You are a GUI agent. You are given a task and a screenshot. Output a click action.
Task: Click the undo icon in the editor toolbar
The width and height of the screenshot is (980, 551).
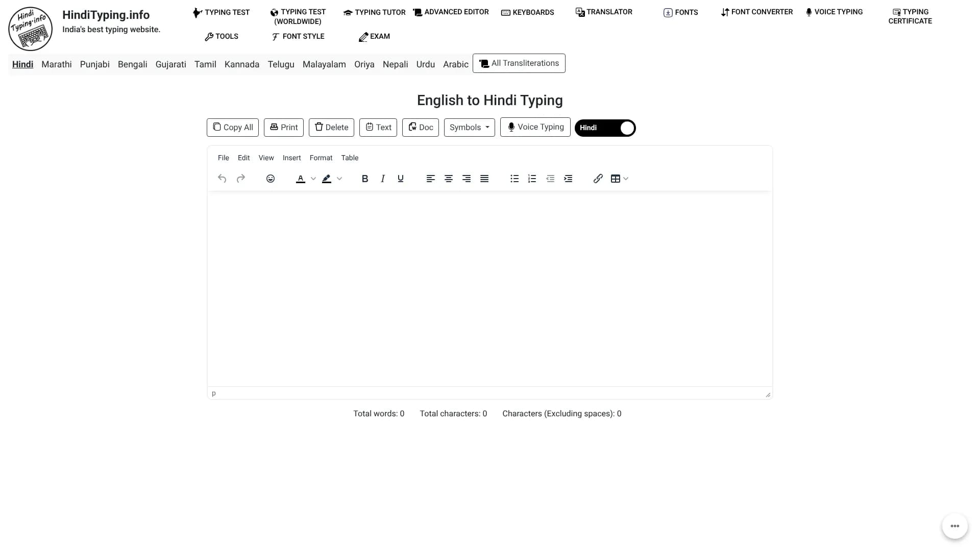222,178
